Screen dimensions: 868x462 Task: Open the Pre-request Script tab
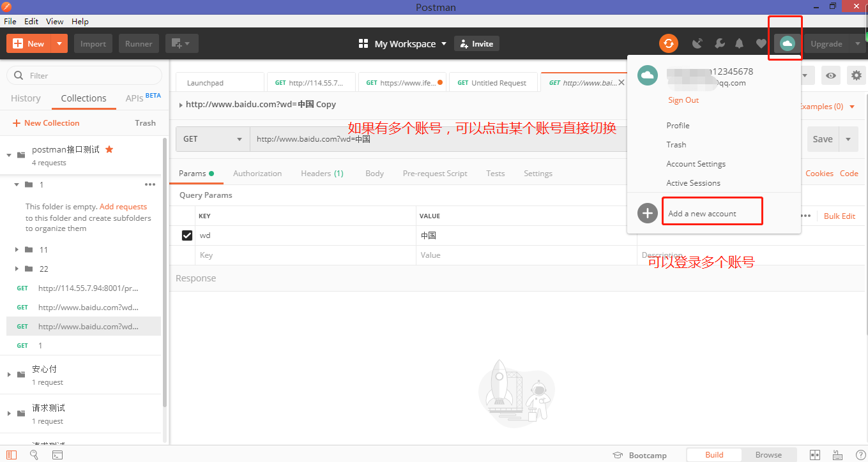[435, 174]
